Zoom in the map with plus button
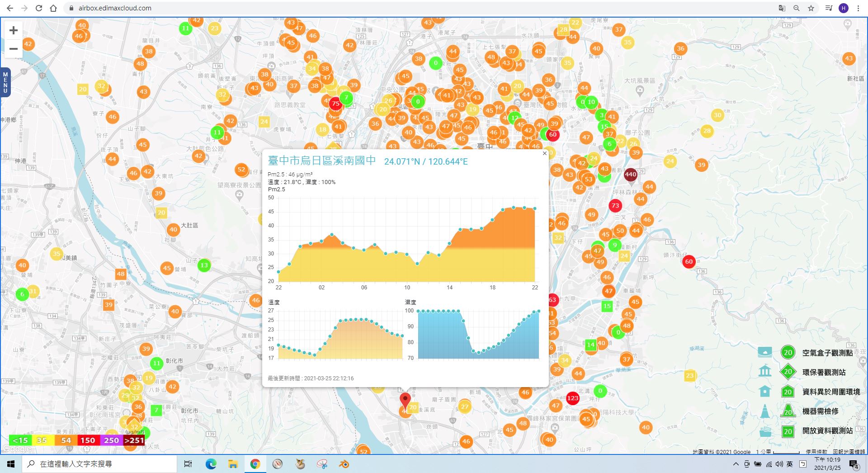The image size is (868, 473). pyautogui.click(x=14, y=30)
